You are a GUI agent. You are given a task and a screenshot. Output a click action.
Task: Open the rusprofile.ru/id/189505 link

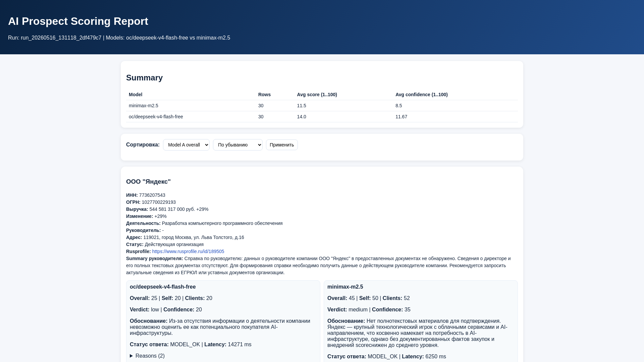click(x=188, y=251)
